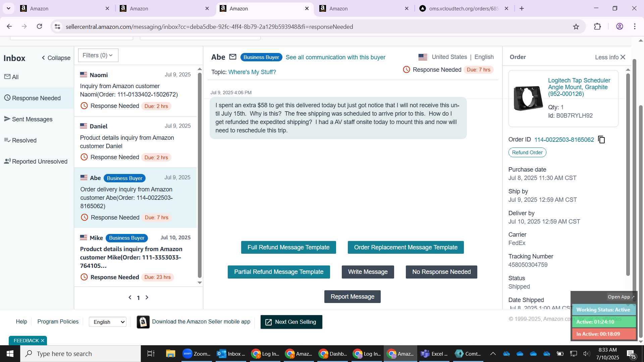Click the Type here to search box
The image size is (644, 362).
tap(80, 354)
